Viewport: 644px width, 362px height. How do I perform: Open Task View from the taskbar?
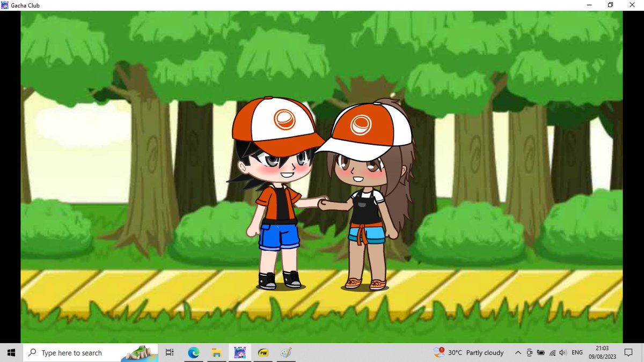[170, 353]
